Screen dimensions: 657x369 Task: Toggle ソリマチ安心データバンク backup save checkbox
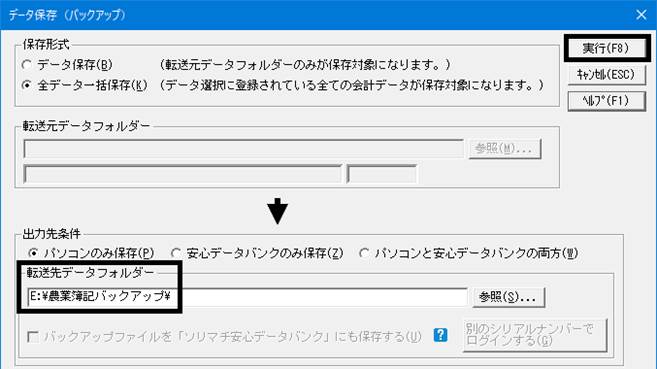tap(33, 337)
